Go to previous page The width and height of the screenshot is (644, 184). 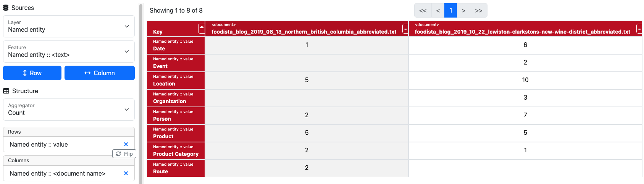[x=438, y=11]
